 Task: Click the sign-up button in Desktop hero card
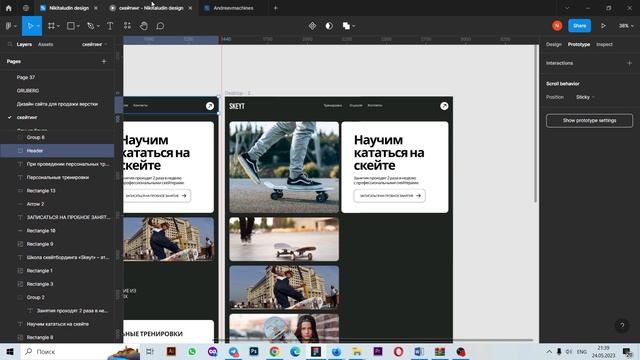390,196
